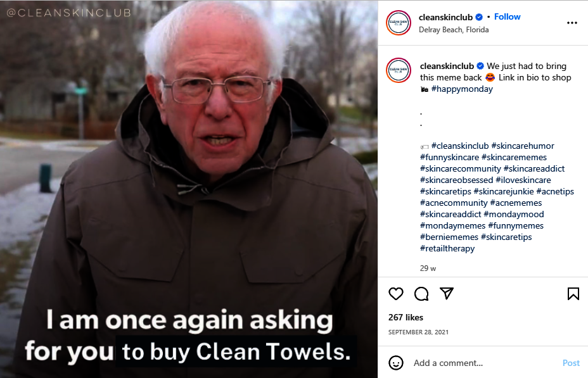The image size is (588, 378).
Task: Open the #berniememes hashtag
Action: 449,237
